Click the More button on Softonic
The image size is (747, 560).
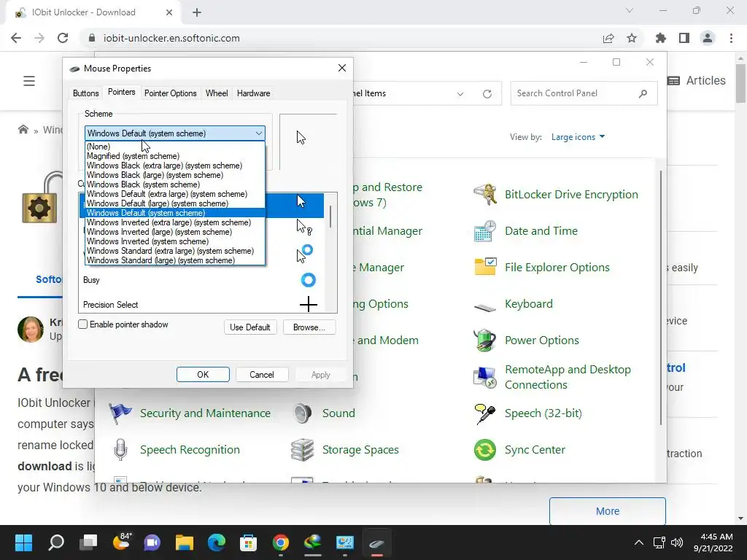(608, 511)
